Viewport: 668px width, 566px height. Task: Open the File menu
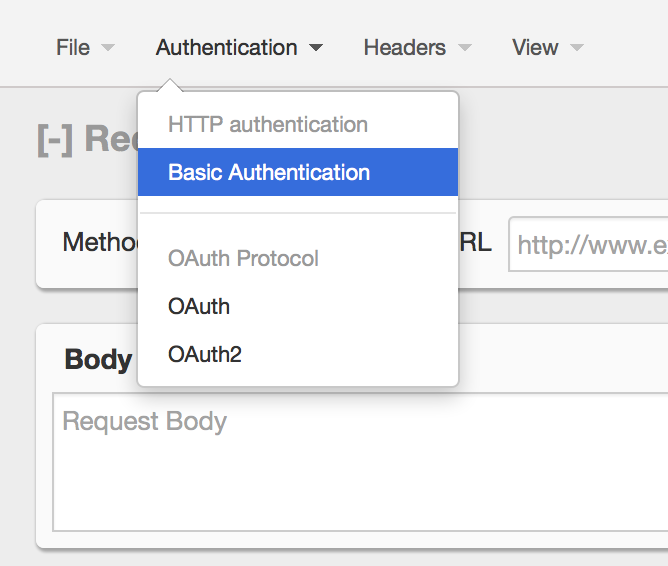click(x=73, y=48)
